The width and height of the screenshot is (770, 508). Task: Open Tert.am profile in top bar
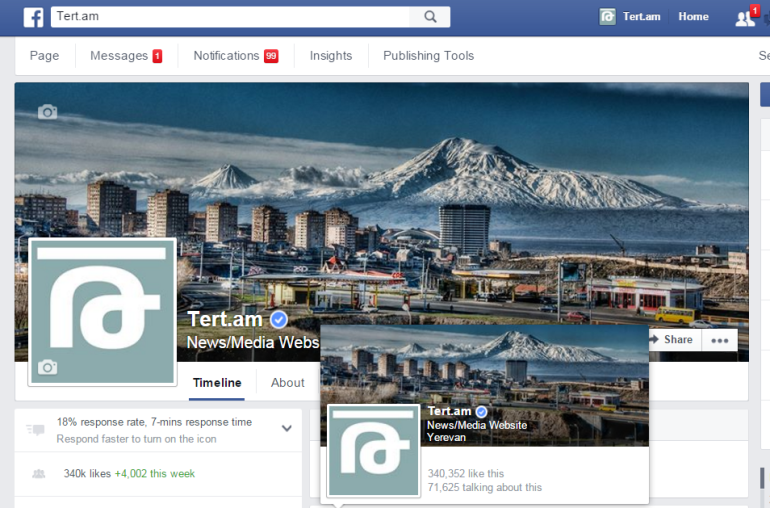click(630, 17)
